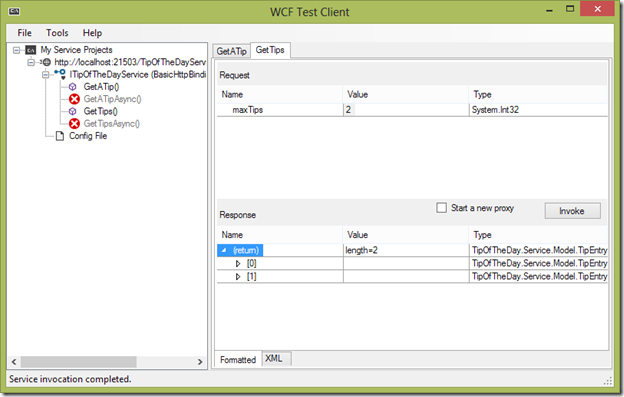Select GetTips() in the service tree

(101, 111)
